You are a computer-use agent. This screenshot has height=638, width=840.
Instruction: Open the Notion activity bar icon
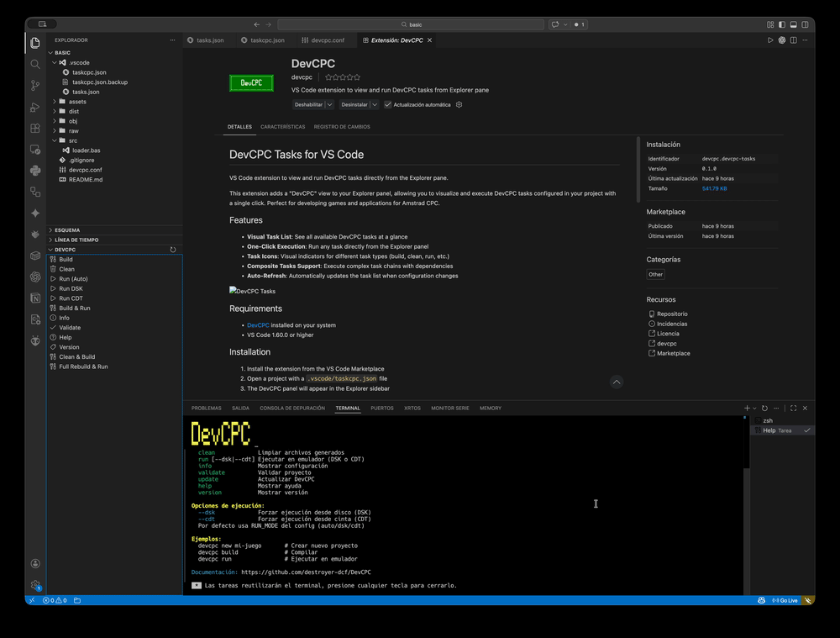pos(35,298)
